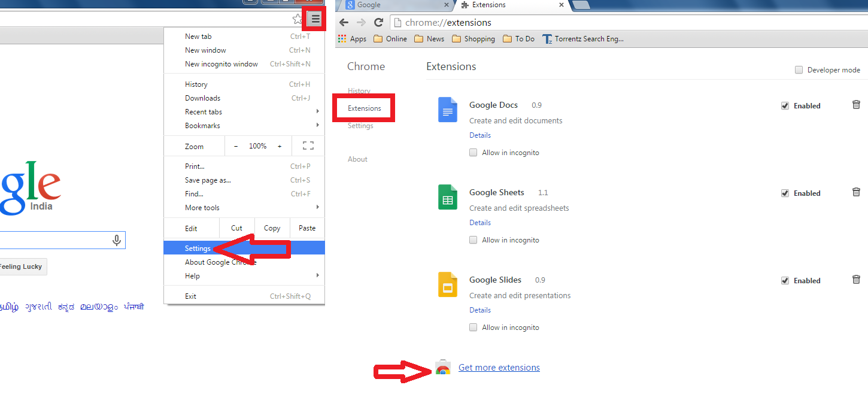
Task: Disable the Enabled checkbox for Google Sheets
Action: [x=785, y=193]
